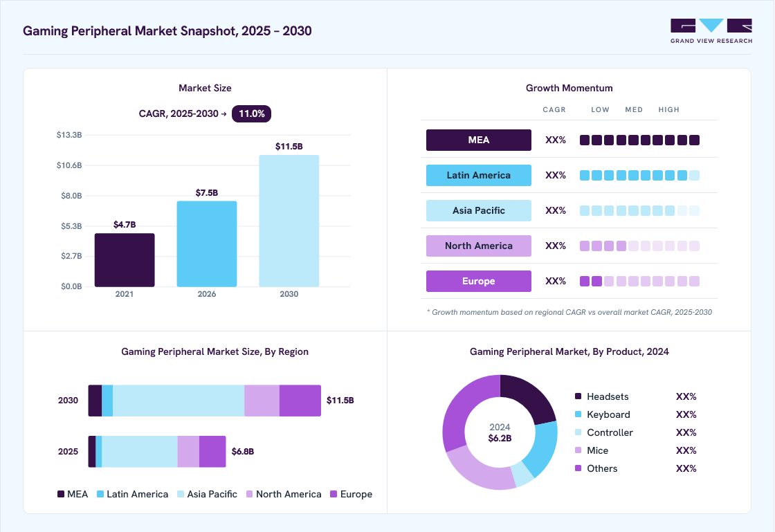
Task: Click the XX% value in Europe row
Action: (x=556, y=281)
